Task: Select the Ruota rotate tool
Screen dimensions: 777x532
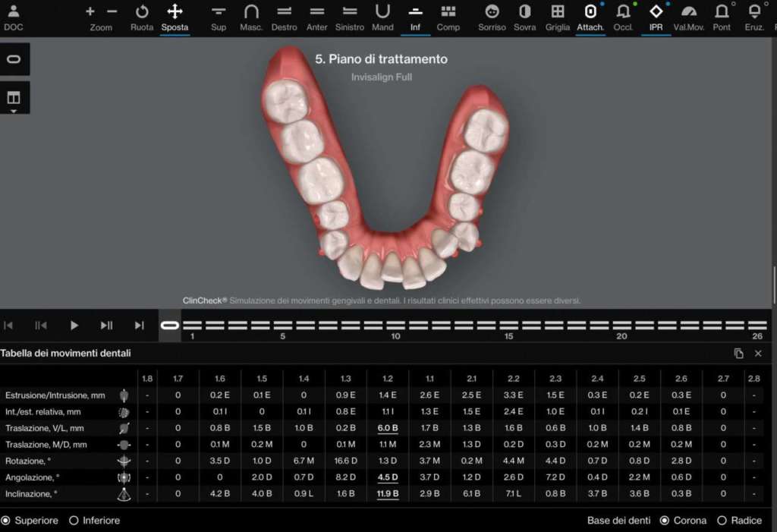Action: pos(142,17)
